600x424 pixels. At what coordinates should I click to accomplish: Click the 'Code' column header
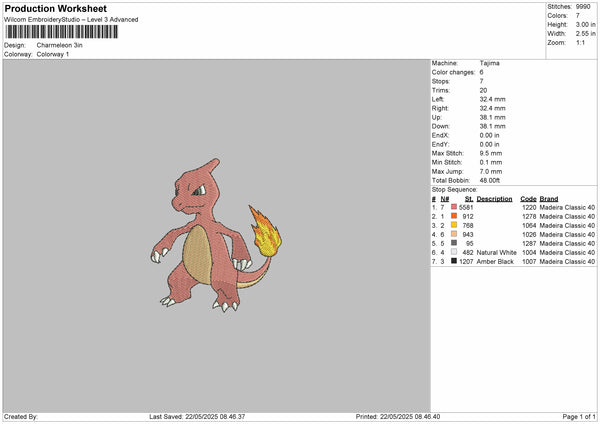[x=528, y=199]
